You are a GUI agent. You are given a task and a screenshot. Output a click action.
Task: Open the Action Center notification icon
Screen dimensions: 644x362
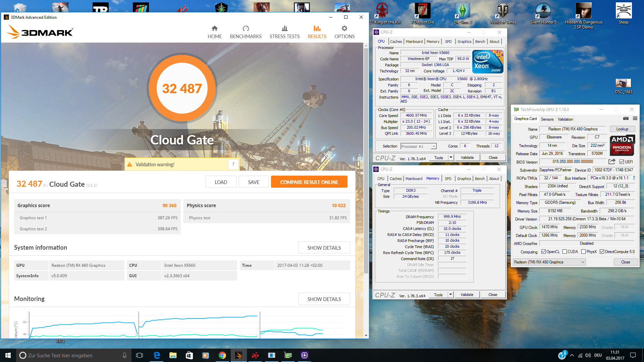point(633,355)
